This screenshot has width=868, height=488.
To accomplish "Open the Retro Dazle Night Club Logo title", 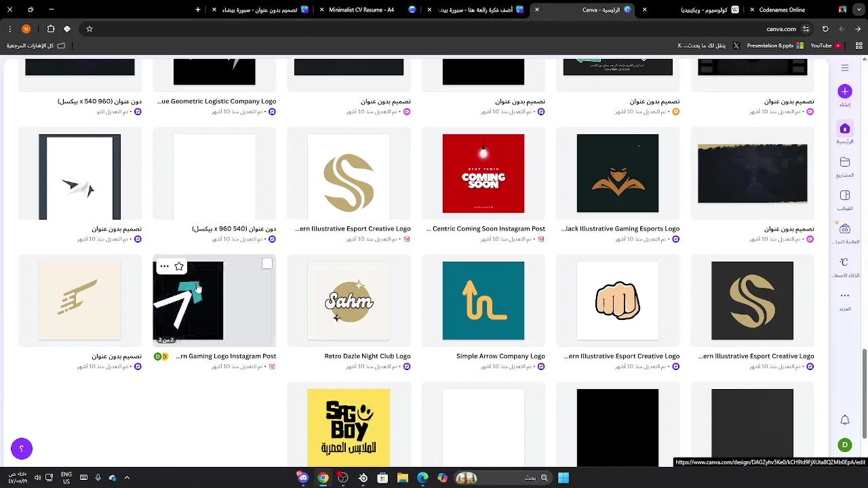I will click(368, 356).
